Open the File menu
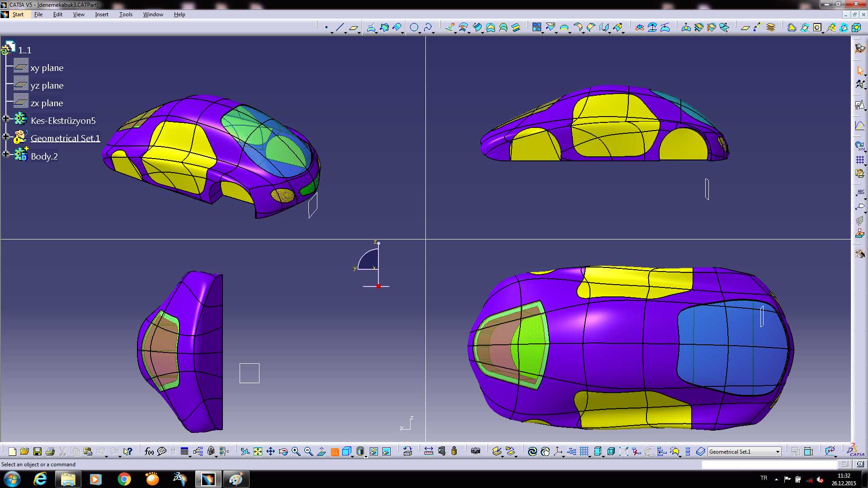 tap(38, 14)
